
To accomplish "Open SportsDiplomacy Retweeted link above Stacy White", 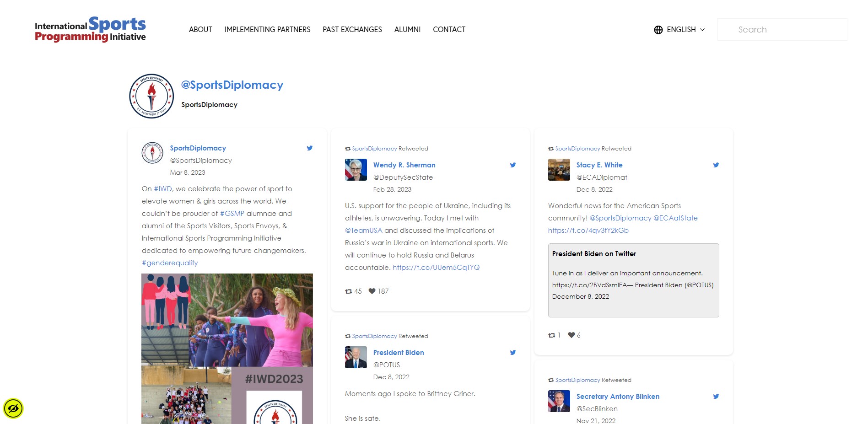I will click(x=577, y=149).
